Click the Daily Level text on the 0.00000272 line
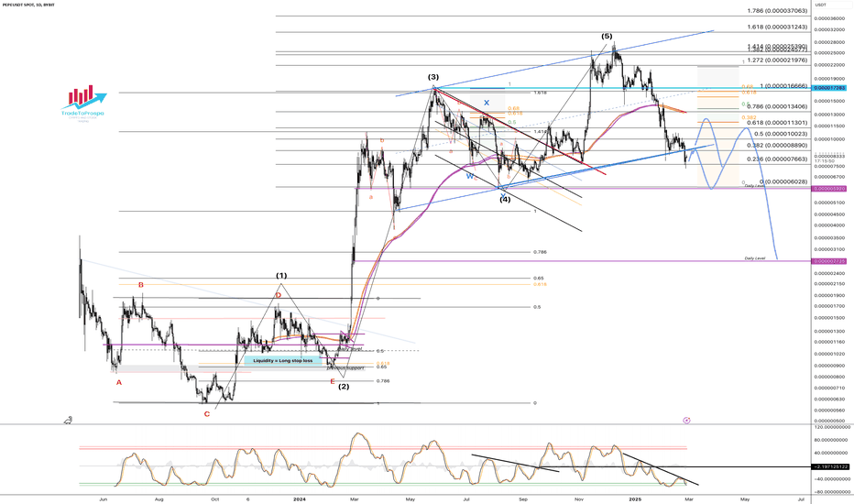854x504 pixels. [x=755, y=257]
